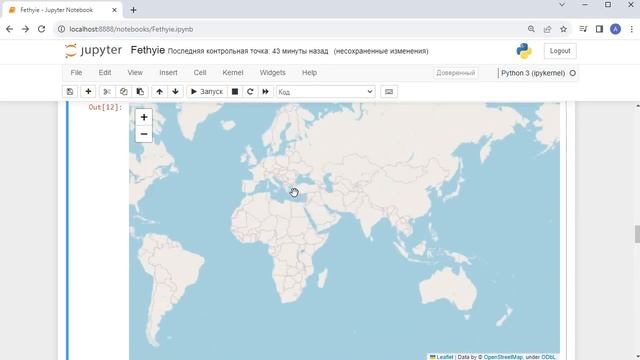Copy selected cells icon
The height and width of the screenshot is (360, 640).
tap(124, 92)
